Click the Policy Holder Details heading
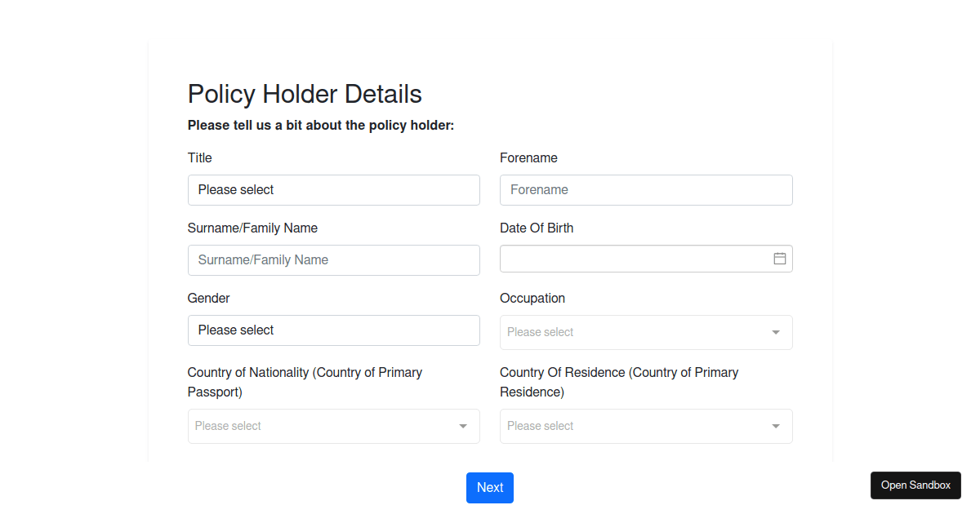 pyautogui.click(x=305, y=94)
